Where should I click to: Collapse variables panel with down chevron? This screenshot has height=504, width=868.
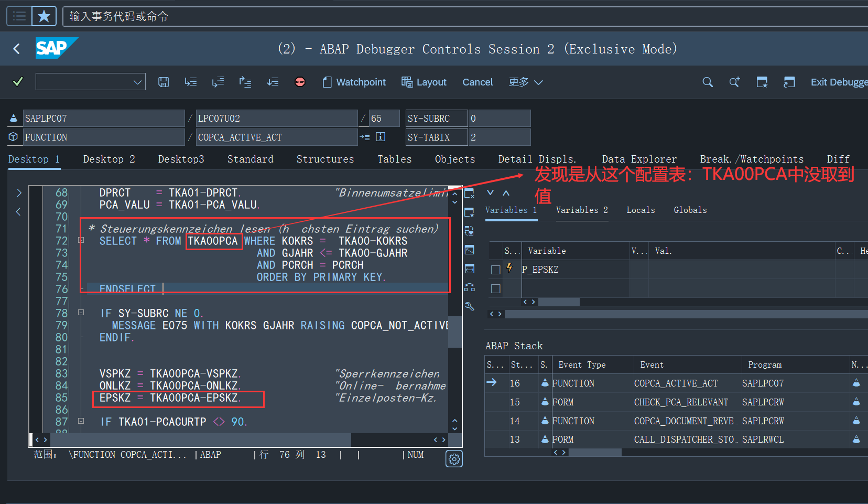(x=490, y=193)
